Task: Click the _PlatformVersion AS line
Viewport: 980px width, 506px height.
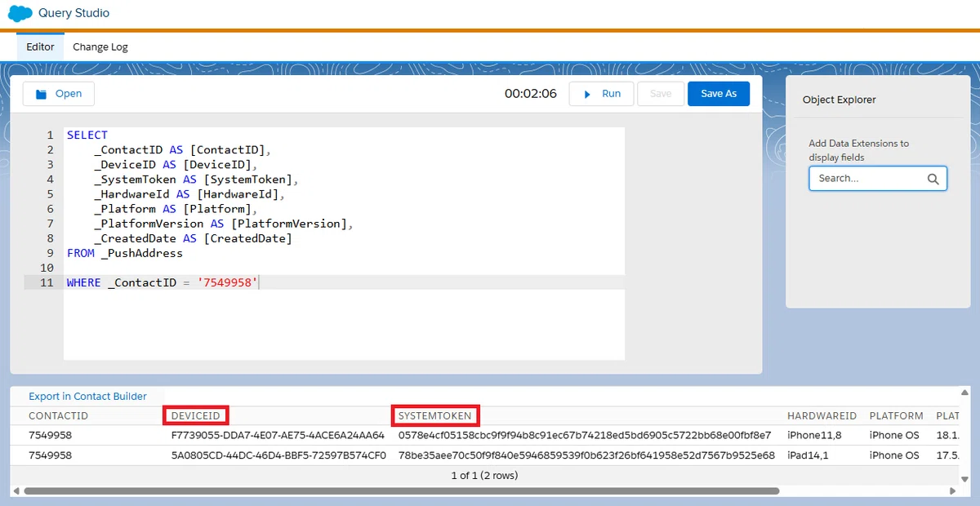Action: (224, 224)
